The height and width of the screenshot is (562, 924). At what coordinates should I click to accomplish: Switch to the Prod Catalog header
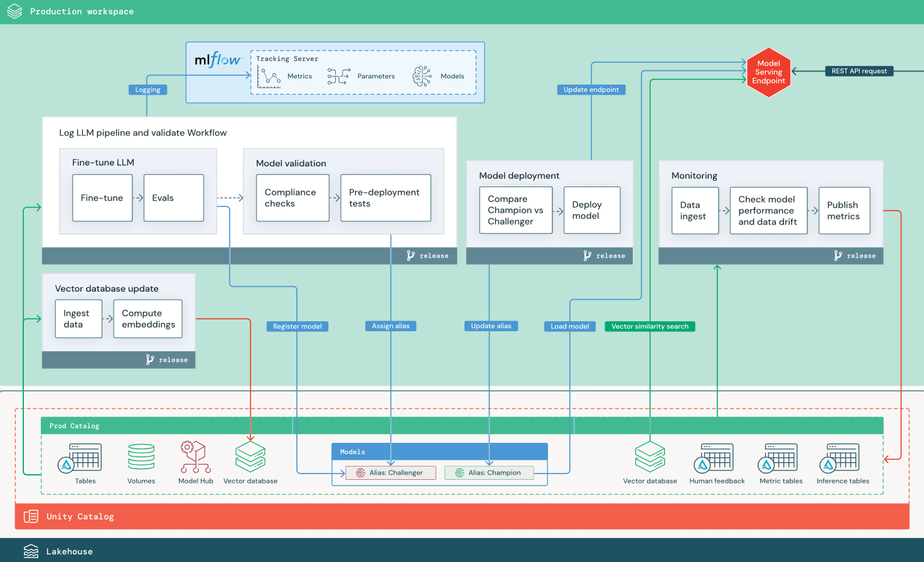(74, 425)
